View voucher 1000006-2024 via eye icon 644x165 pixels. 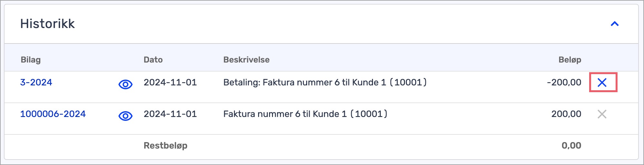point(126,116)
